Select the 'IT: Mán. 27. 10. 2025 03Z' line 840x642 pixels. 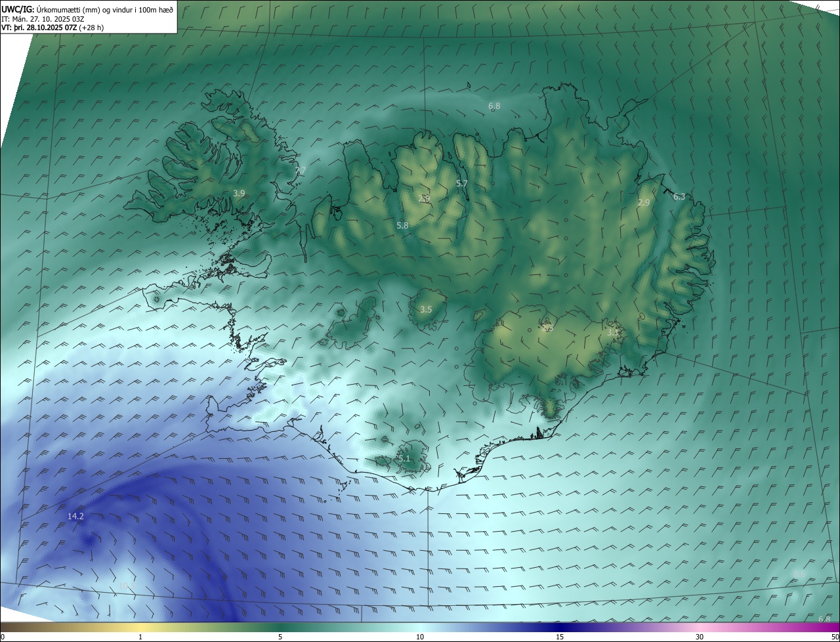(41, 18)
